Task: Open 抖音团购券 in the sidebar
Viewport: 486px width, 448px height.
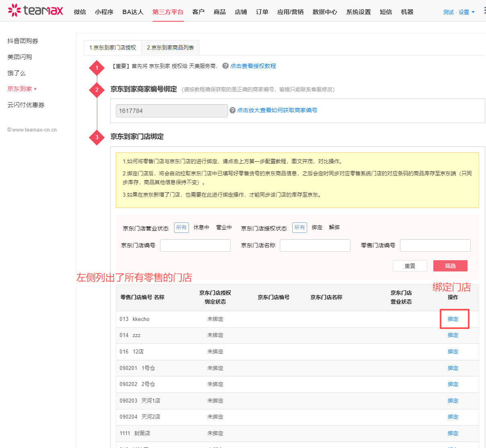Action: coord(23,41)
